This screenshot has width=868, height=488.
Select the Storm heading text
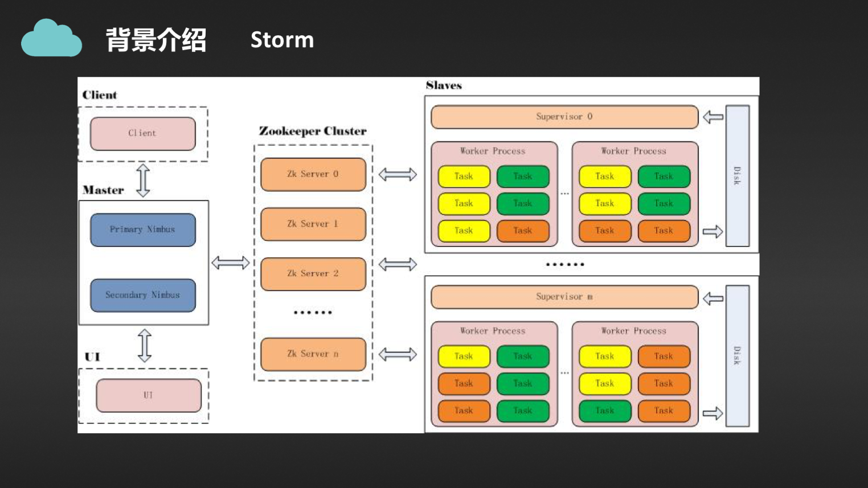point(282,40)
